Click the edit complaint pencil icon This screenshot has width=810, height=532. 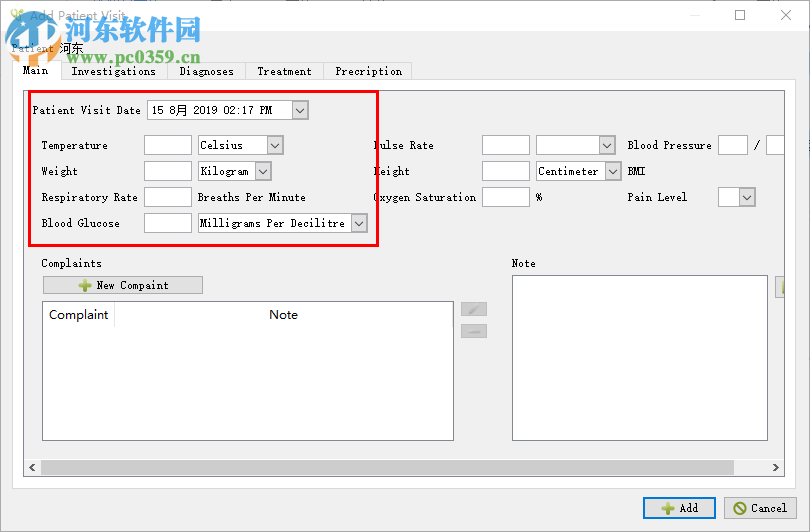pyautogui.click(x=474, y=309)
